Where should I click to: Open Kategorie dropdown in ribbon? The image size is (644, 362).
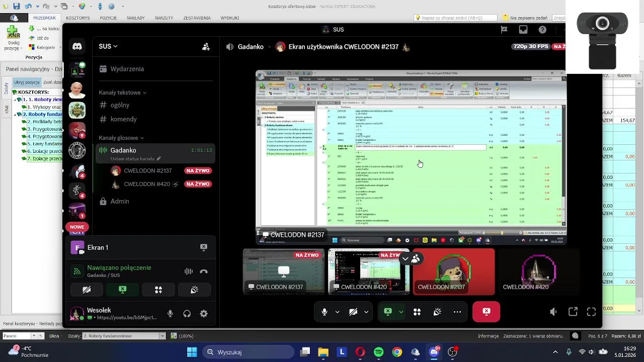point(44,47)
